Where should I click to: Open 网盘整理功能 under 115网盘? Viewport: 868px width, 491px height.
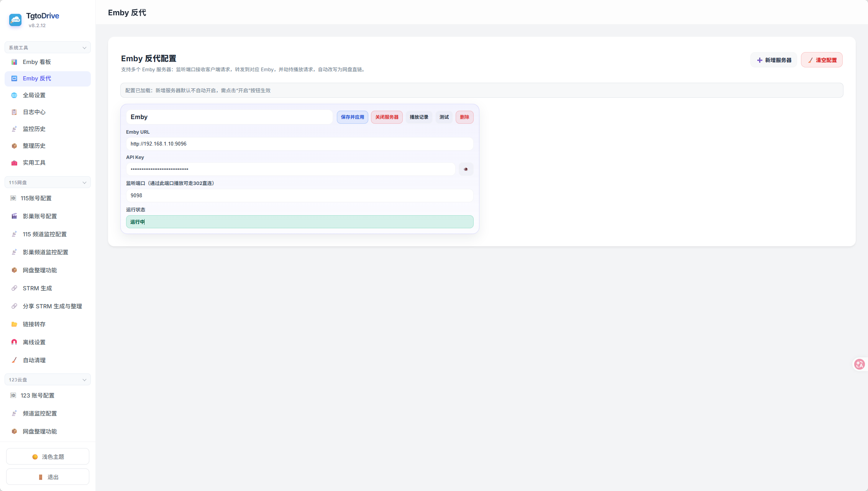pos(48,270)
